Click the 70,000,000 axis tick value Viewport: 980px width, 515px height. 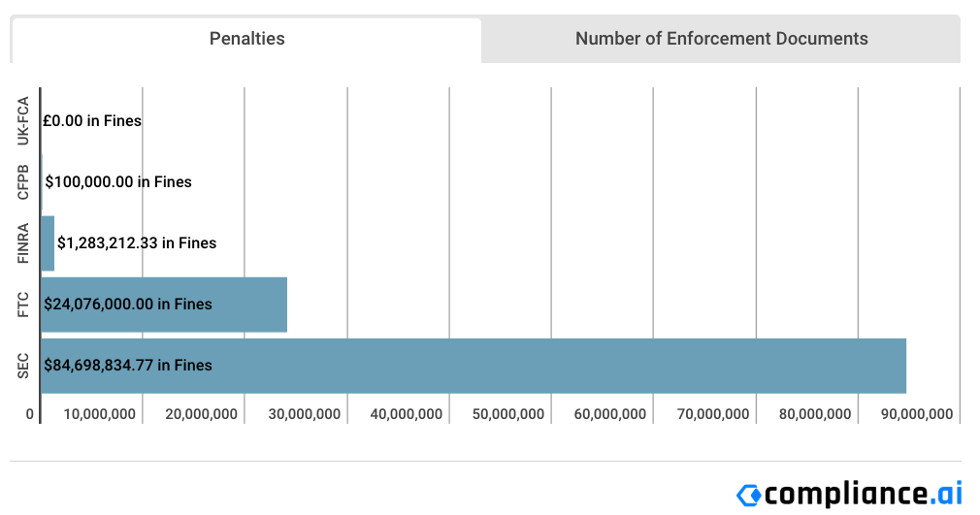pyautogui.click(x=713, y=414)
